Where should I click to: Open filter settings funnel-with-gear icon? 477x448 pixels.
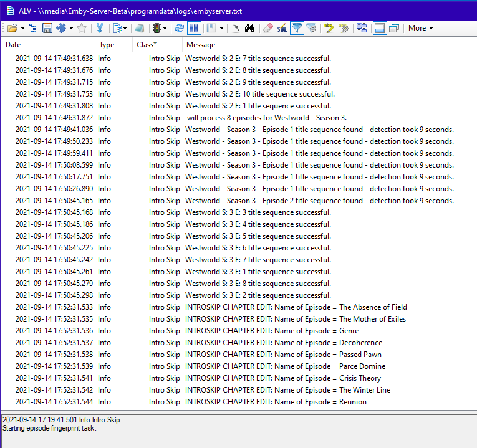tap(312, 28)
